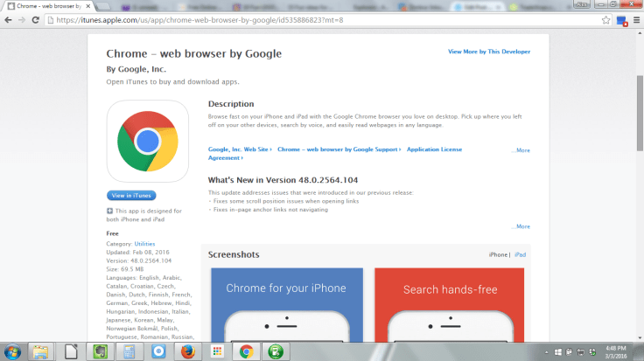644x361 pixels.
Task: Switch screenshots to iPad
Action: [x=521, y=254]
